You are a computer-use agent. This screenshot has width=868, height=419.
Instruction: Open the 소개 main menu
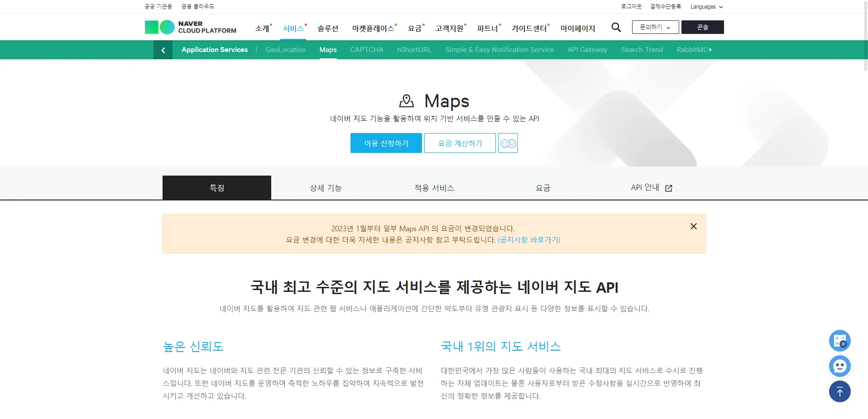tap(262, 29)
